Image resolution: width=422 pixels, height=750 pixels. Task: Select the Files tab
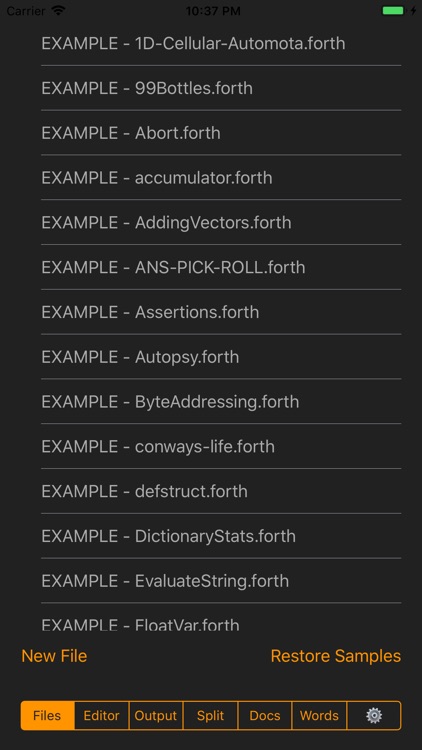coord(47,716)
